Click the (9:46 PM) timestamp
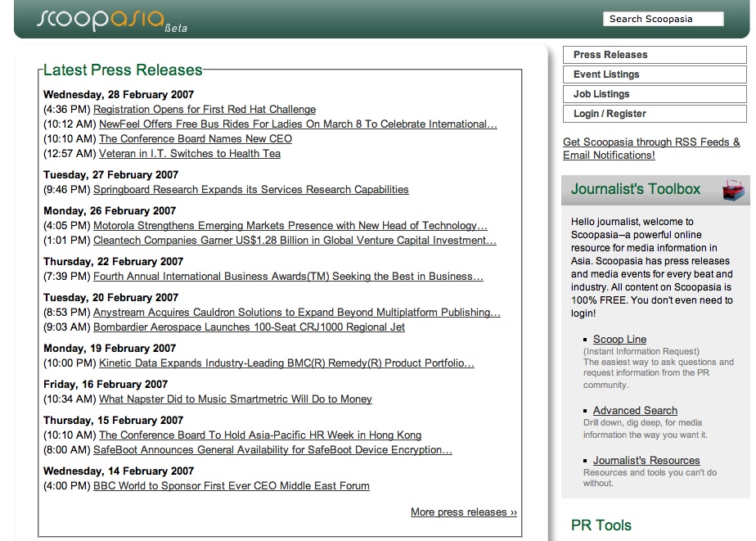Screen dimensions: 756x541 67,190
